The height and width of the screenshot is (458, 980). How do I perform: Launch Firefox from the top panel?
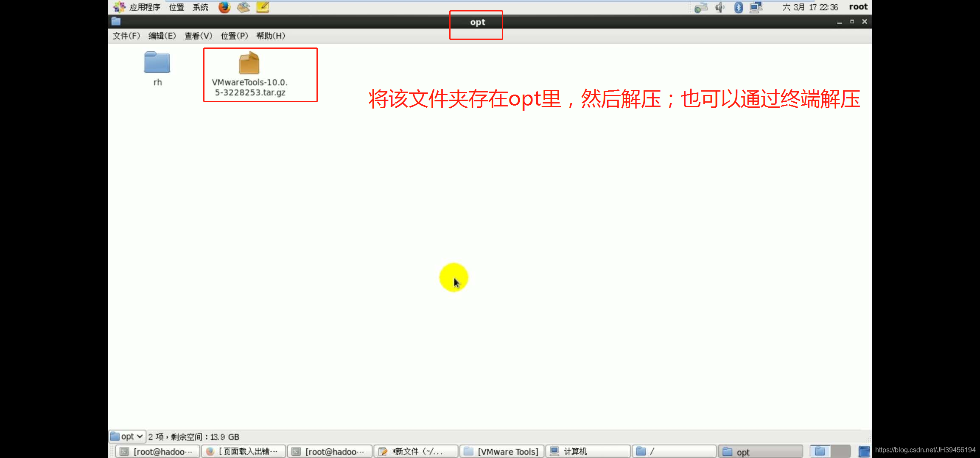[224, 7]
